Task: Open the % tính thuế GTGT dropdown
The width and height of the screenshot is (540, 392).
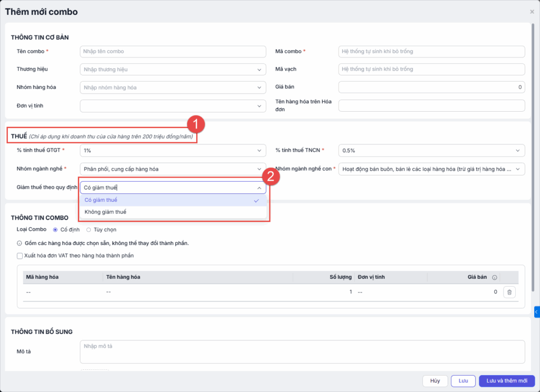Action: coord(173,151)
